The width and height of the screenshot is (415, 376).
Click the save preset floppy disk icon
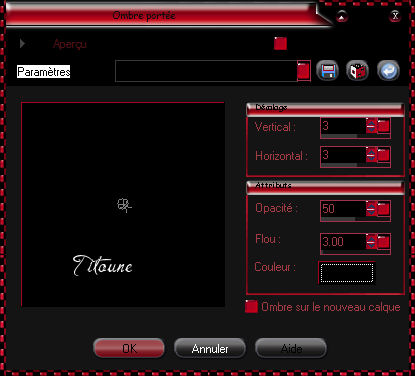327,71
